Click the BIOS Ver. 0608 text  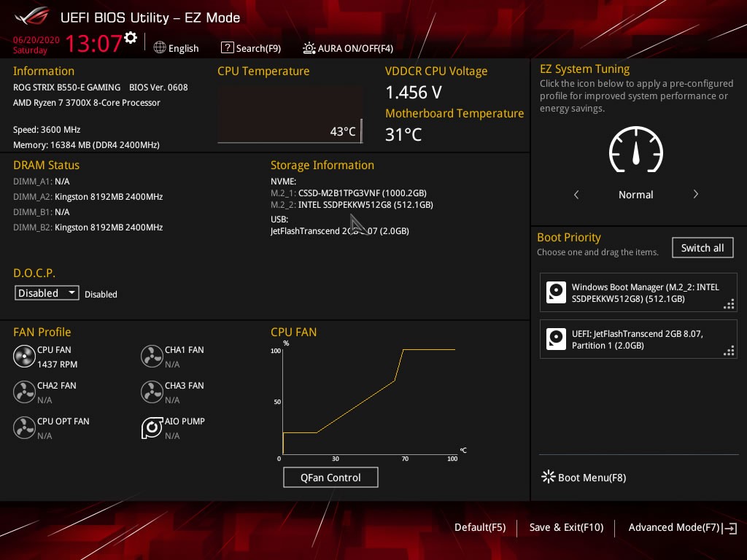tap(158, 87)
